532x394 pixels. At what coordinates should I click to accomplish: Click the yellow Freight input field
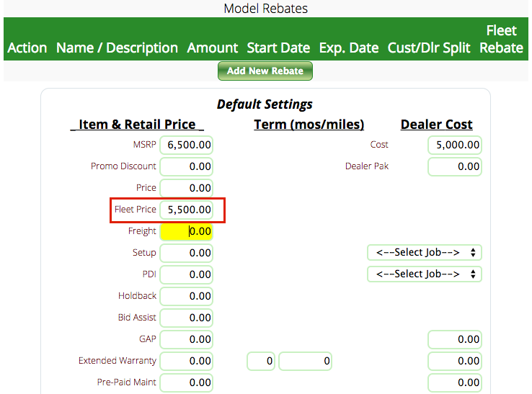tap(187, 231)
